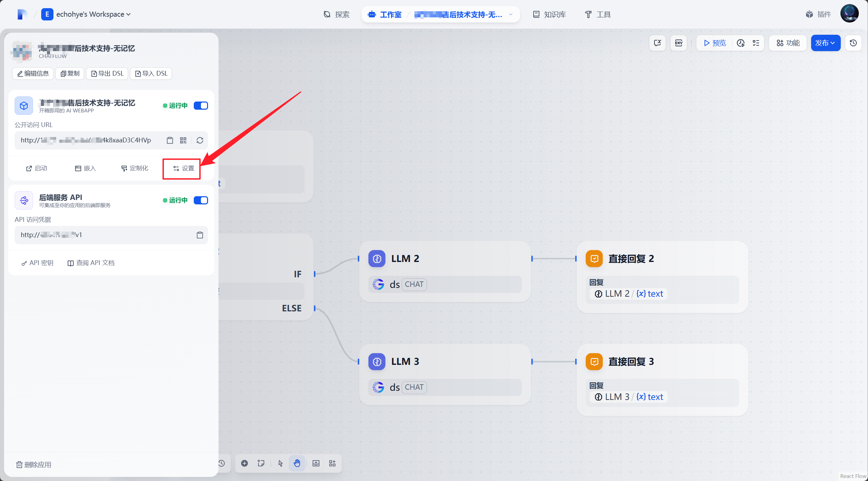Regenerate the public access URL
This screenshot has height=481, width=868.
[x=200, y=140]
